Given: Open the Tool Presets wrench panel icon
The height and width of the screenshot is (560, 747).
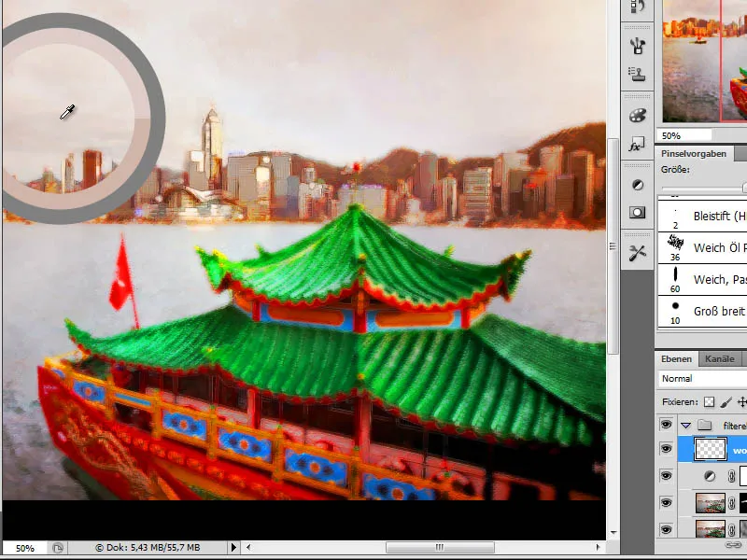Looking at the screenshot, I should 638,253.
